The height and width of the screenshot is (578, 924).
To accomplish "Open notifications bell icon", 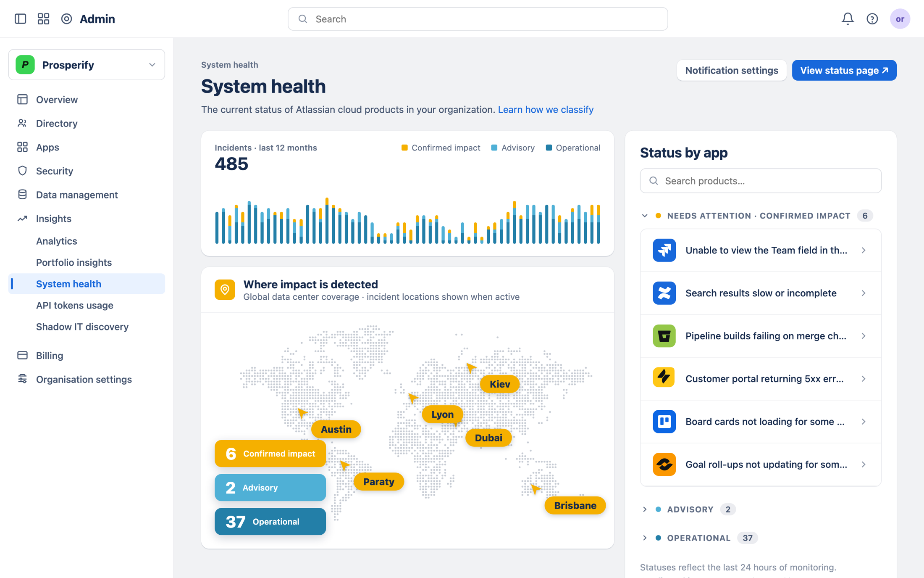I will (848, 19).
